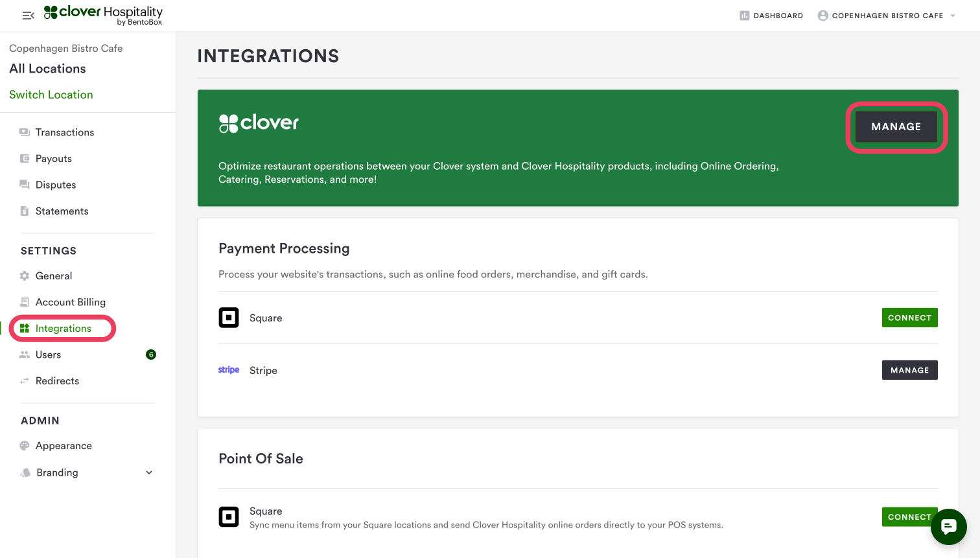Click the Statements document icon

coord(25,211)
